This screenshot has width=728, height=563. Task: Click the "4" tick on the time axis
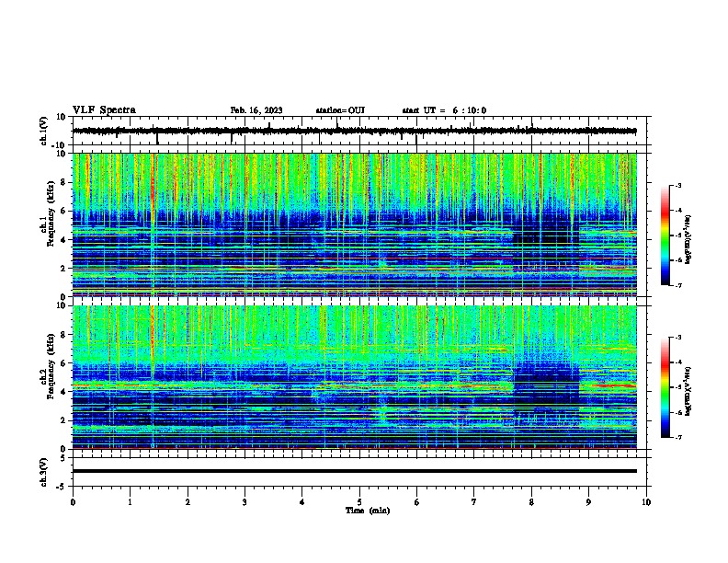tap(302, 502)
